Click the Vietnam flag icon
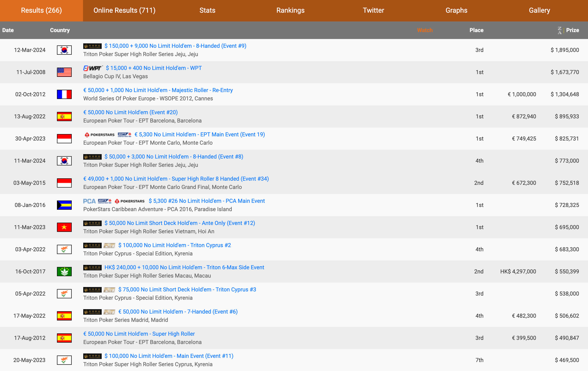The width and height of the screenshot is (588, 371). pyautogui.click(x=64, y=227)
